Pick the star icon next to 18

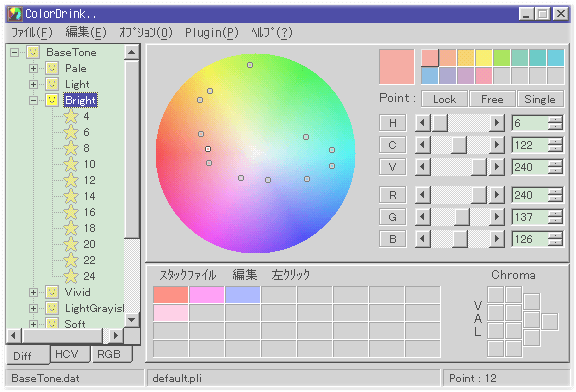point(71,228)
